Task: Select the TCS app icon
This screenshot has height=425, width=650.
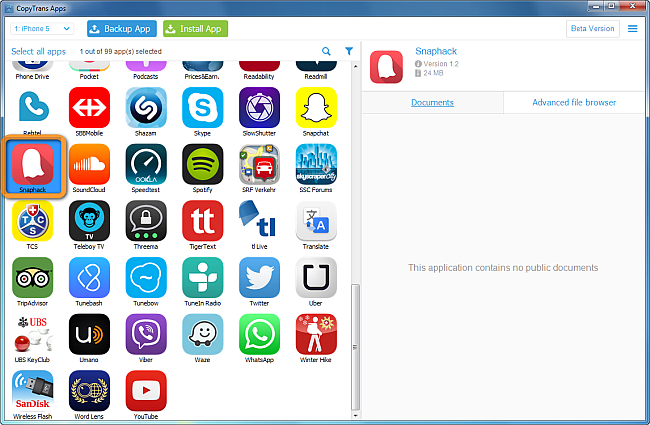Action: (x=32, y=221)
